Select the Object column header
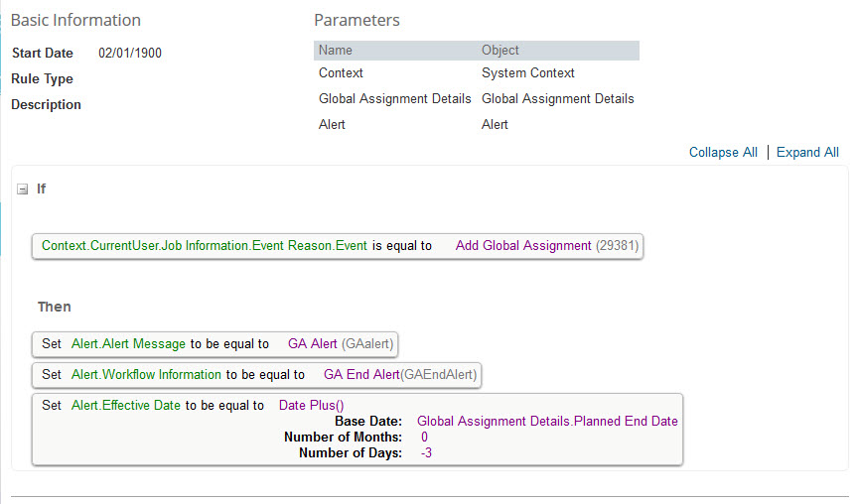 click(500, 51)
